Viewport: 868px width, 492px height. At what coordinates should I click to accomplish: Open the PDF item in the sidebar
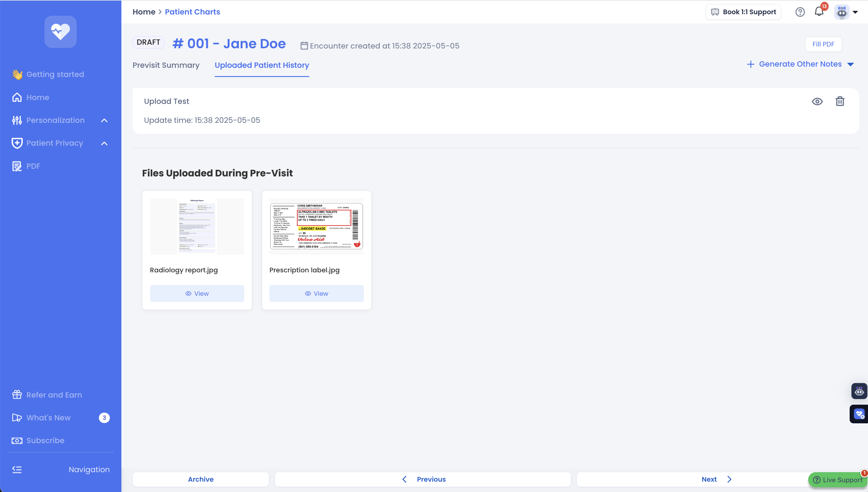pyautogui.click(x=33, y=166)
